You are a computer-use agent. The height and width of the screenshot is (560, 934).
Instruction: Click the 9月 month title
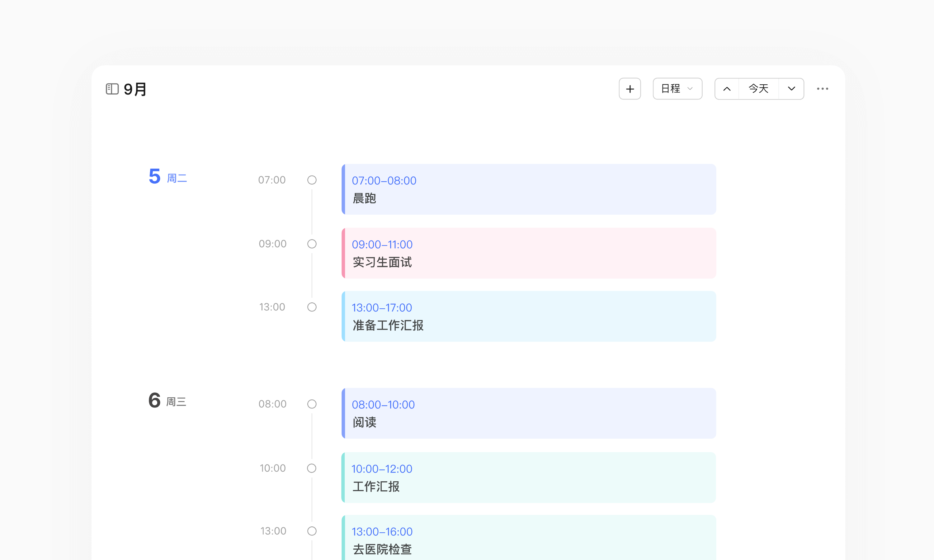pyautogui.click(x=135, y=89)
